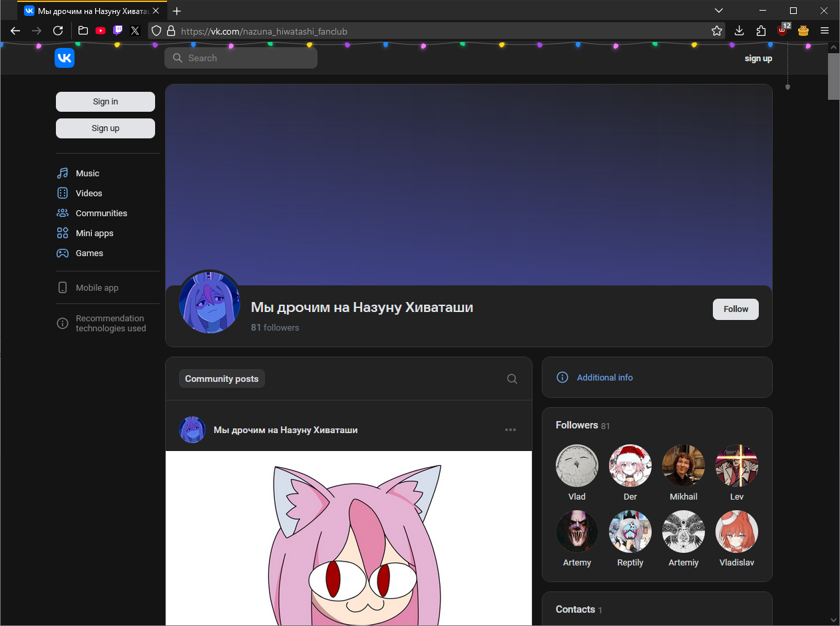Expand Additional info panel
Image resolution: width=840 pixels, height=626 pixels.
[604, 377]
